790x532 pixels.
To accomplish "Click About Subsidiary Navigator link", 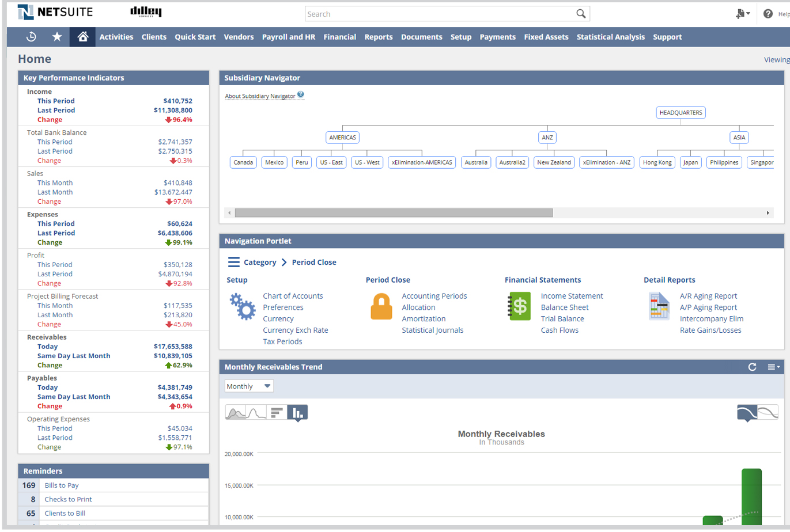I will 260,96.
